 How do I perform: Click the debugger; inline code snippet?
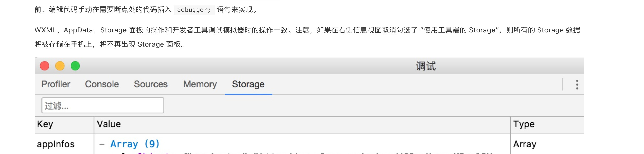pos(194,10)
